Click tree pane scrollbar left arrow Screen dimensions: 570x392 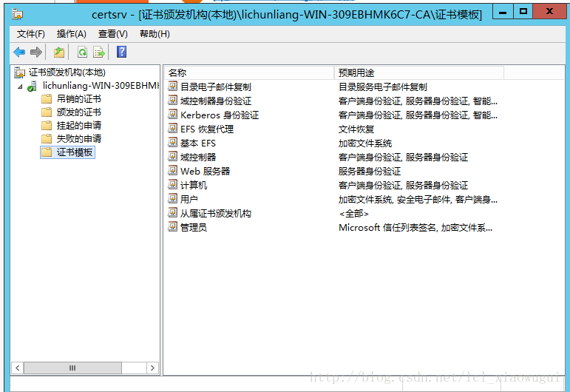(17, 368)
